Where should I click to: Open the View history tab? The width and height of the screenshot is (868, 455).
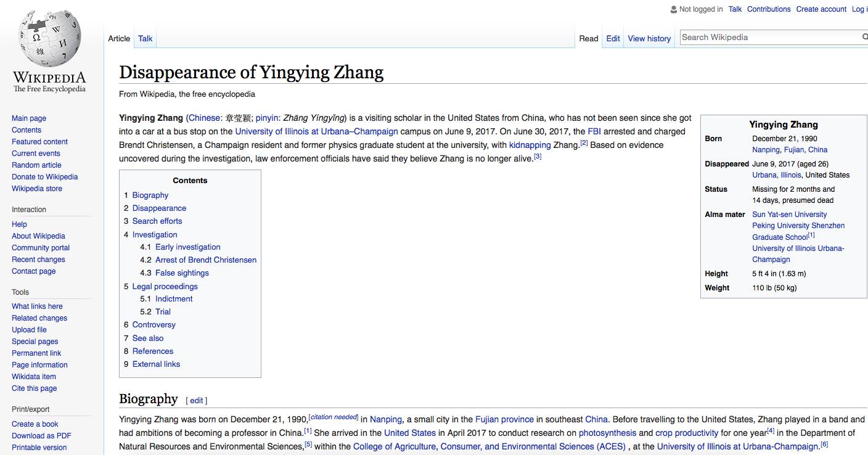(649, 38)
